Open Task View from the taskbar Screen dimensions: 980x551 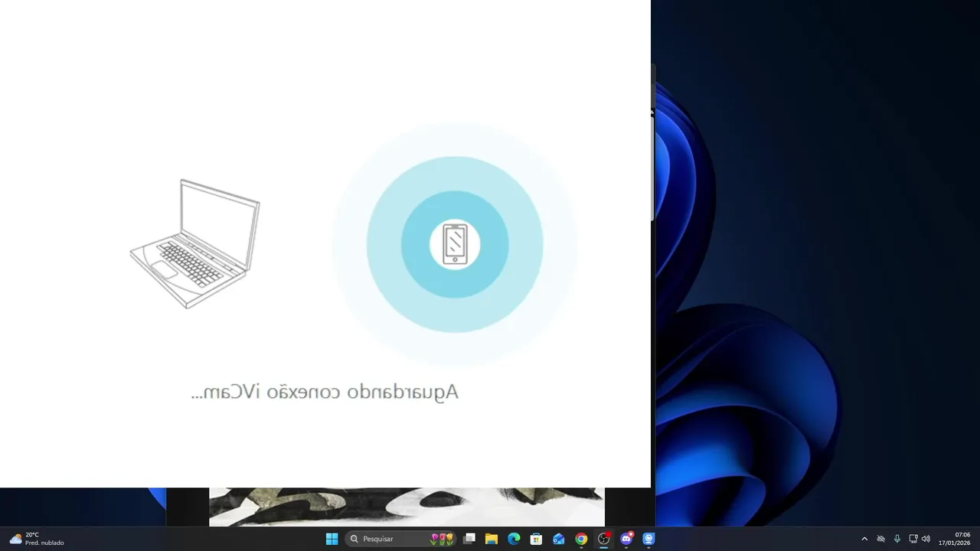pos(469,539)
